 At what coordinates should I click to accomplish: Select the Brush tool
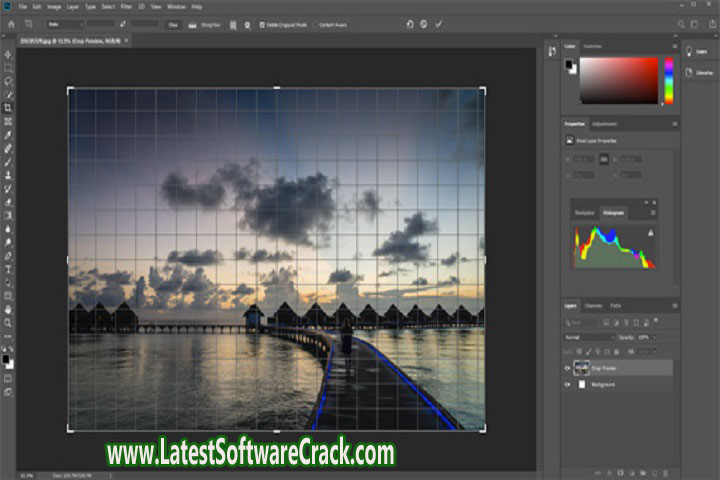(x=8, y=162)
